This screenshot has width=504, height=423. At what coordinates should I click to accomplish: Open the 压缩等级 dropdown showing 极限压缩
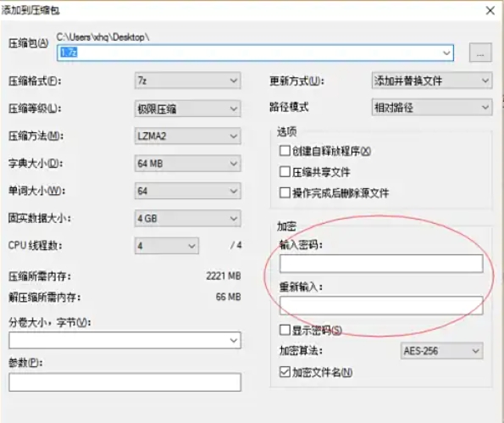point(188,109)
